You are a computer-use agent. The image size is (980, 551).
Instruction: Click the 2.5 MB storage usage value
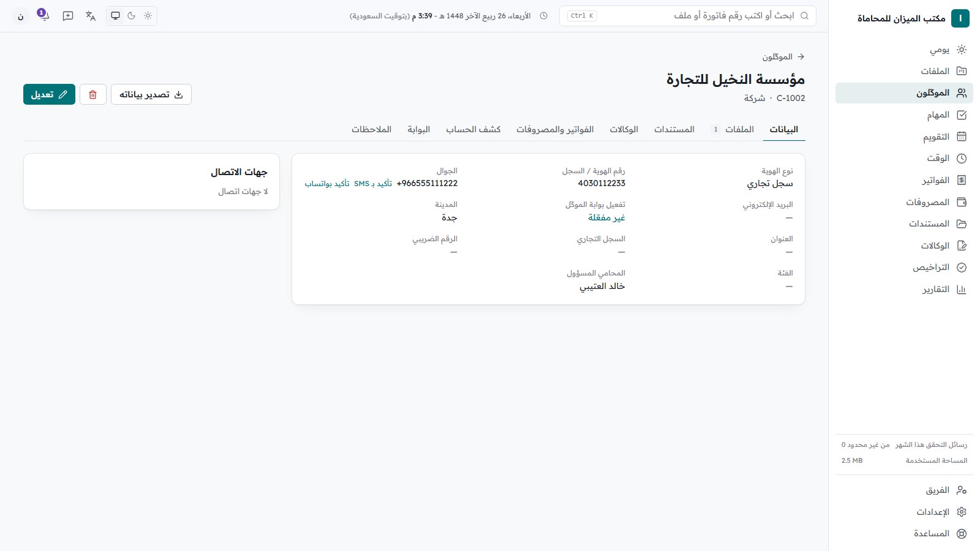[852, 460]
